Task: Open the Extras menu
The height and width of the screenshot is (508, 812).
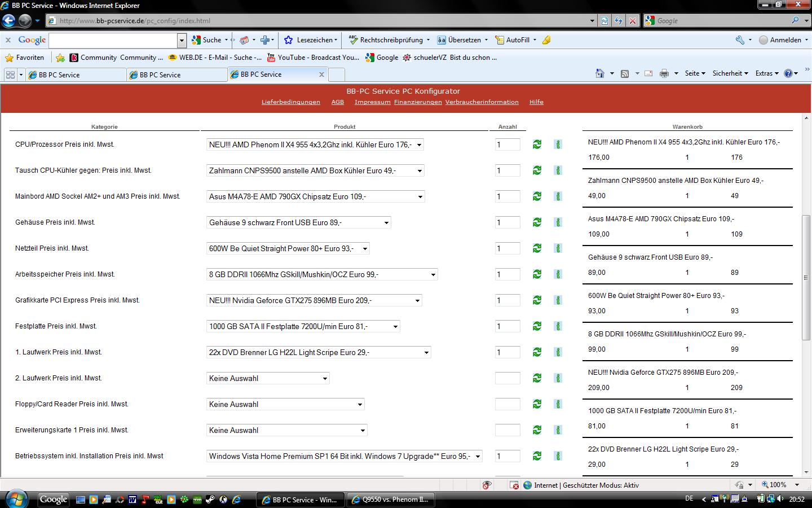Action: point(767,73)
